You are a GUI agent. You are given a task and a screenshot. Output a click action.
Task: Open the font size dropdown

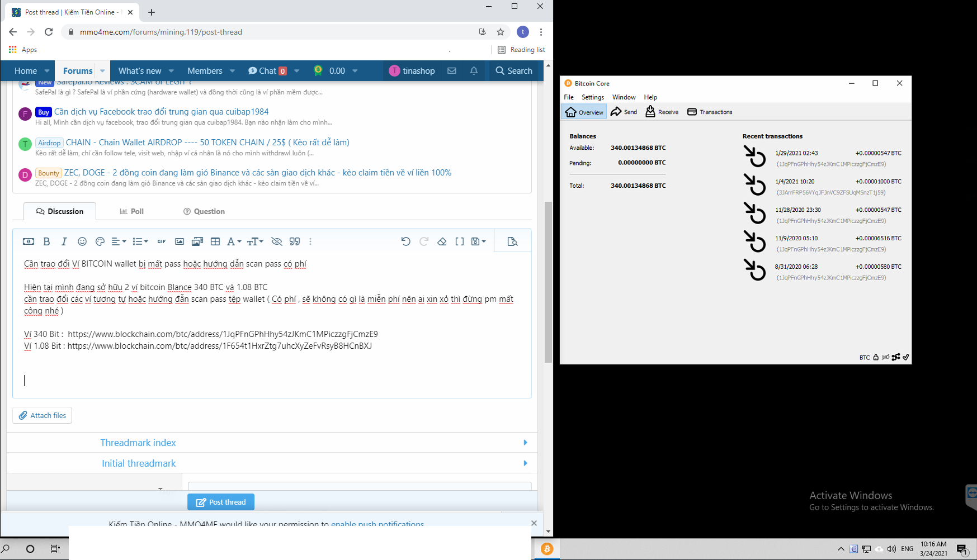(x=255, y=241)
